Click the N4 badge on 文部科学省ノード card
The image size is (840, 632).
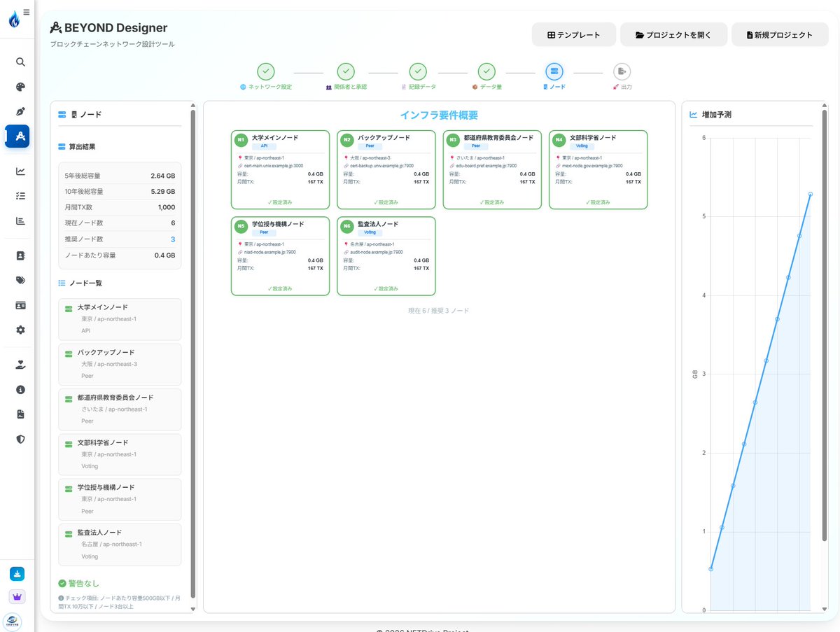click(x=559, y=140)
